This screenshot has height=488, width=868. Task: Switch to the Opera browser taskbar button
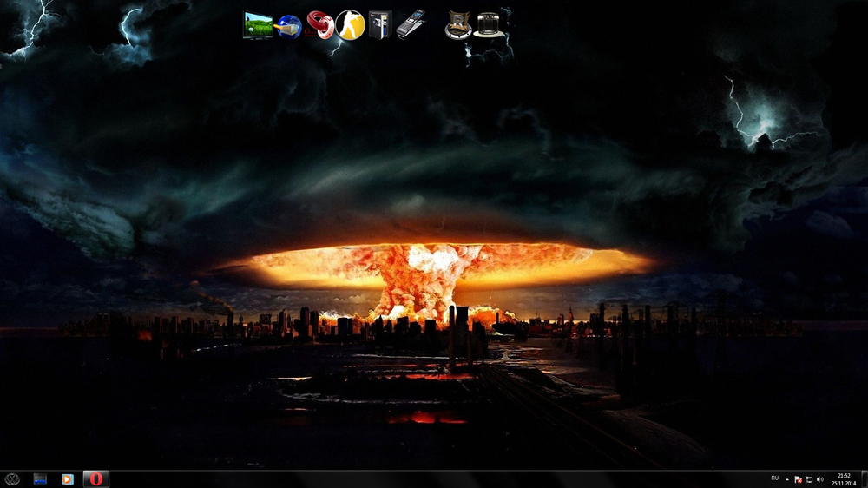[96, 478]
